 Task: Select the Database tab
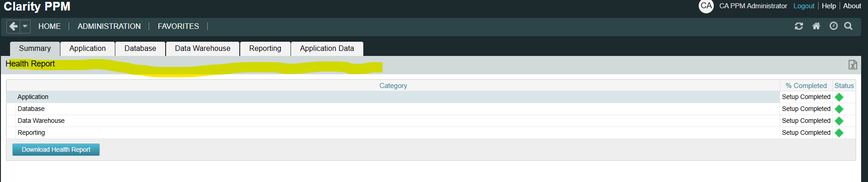click(x=140, y=49)
